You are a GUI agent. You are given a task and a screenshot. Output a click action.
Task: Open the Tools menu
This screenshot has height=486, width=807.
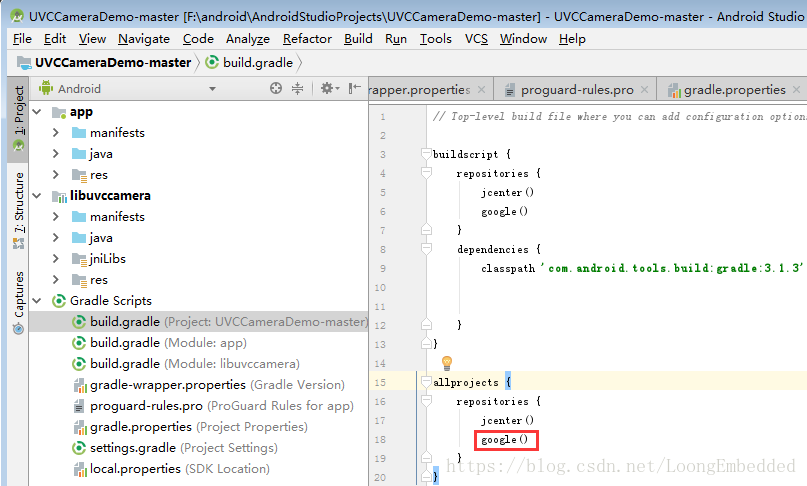(x=435, y=39)
